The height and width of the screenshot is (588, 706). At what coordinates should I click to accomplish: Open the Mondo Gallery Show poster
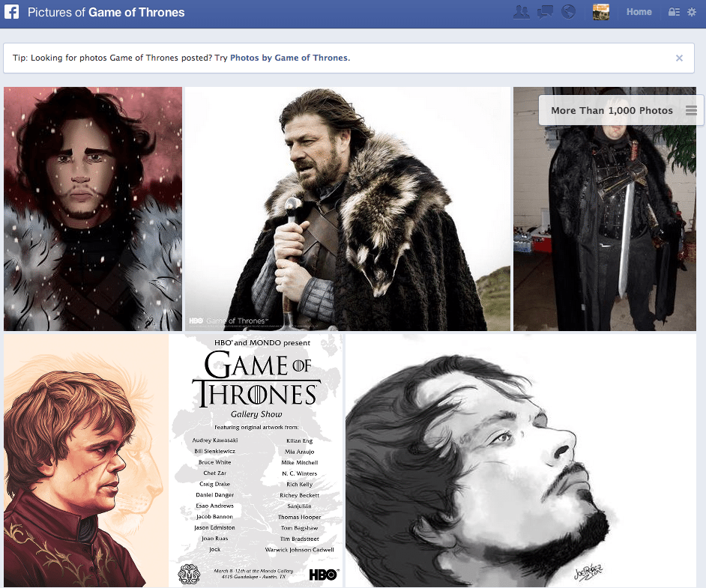256,461
